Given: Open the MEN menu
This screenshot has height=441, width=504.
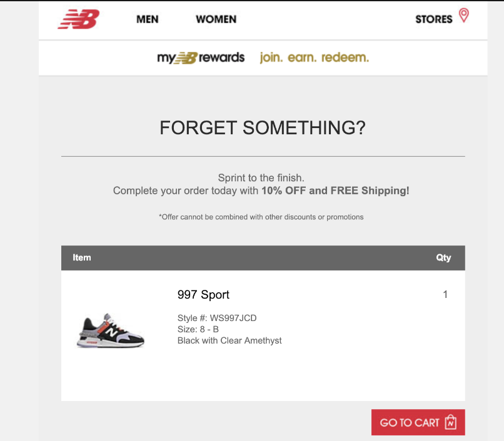Looking at the screenshot, I should 148,19.
